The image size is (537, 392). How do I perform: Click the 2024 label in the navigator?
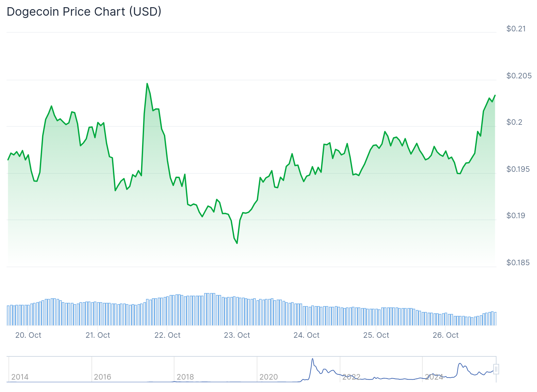pyautogui.click(x=434, y=377)
